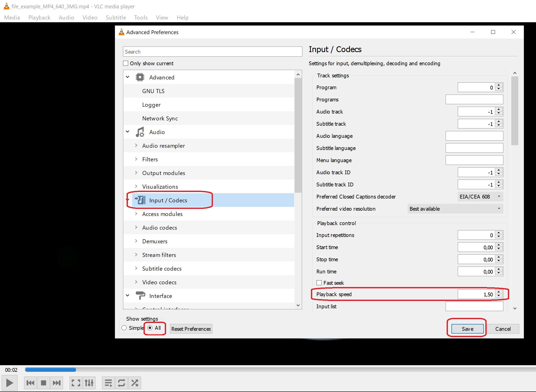536x392 pixels.
Task: Click the Play button
Action: (10, 383)
